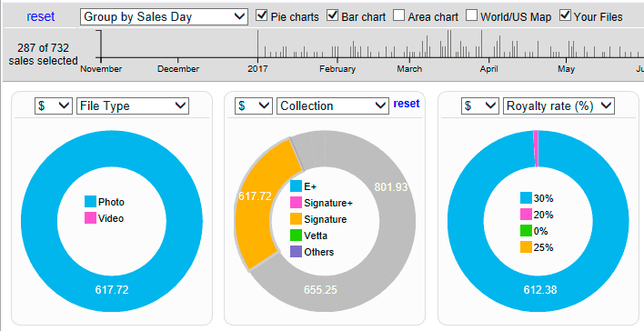Image resolution: width=644 pixels, height=331 pixels.
Task: Open the $ unit dropdown above Collection chart
Action: (x=254, y=106)
